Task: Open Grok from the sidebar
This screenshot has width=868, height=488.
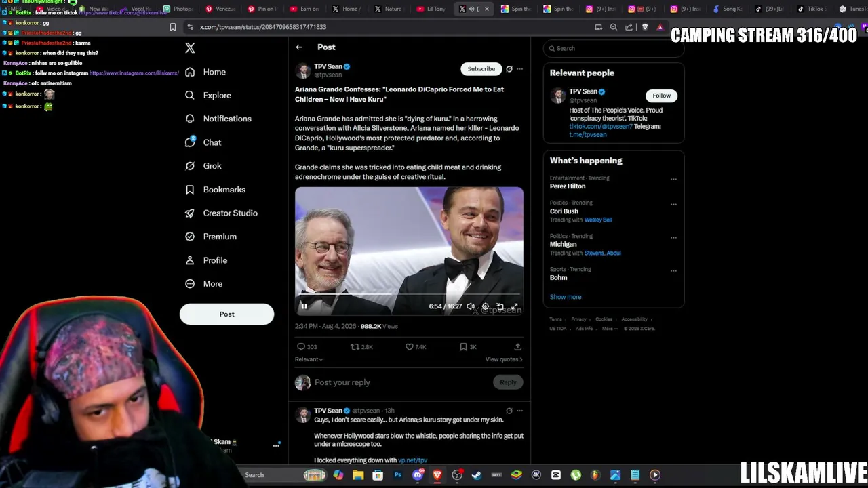Action: click(x=203, y=166)
